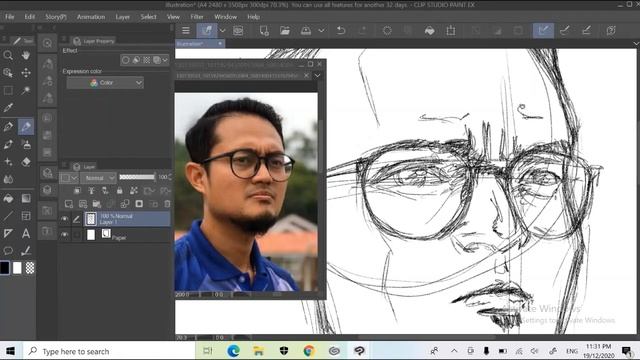Select the Brush tool
The height and width of the screenshot is (360, 640).
(8, 144)
